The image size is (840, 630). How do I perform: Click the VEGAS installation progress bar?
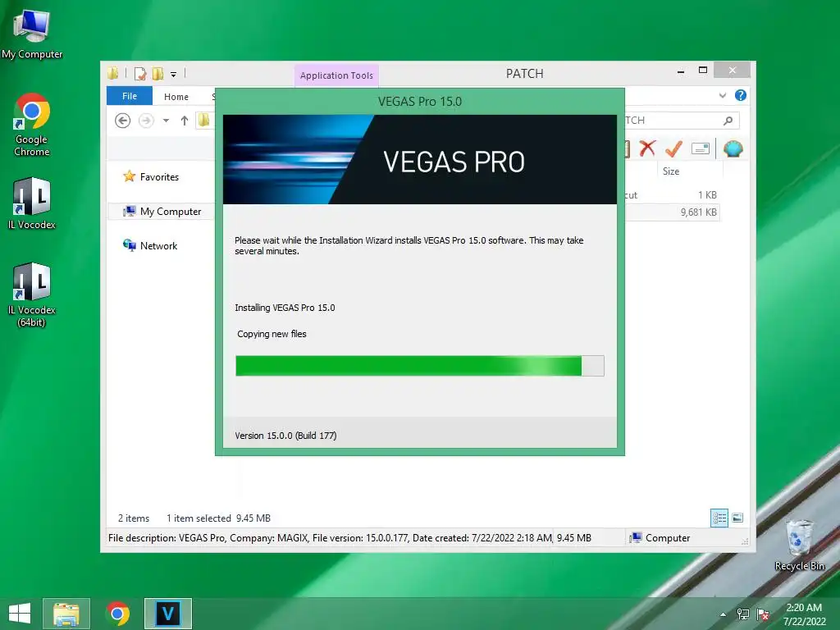[x=419, y=366]
